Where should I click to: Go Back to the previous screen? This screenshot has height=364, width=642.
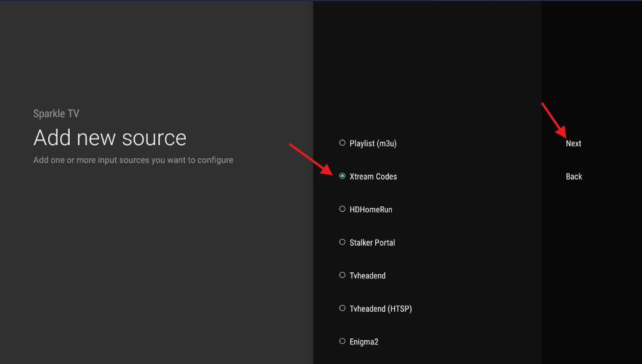[x=574, y=176]
